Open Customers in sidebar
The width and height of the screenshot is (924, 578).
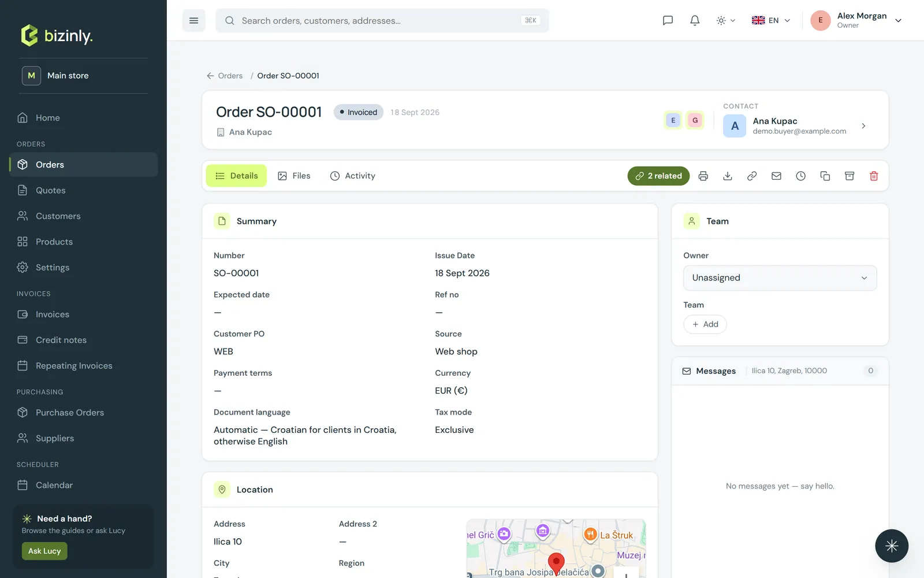pos(83,216)
